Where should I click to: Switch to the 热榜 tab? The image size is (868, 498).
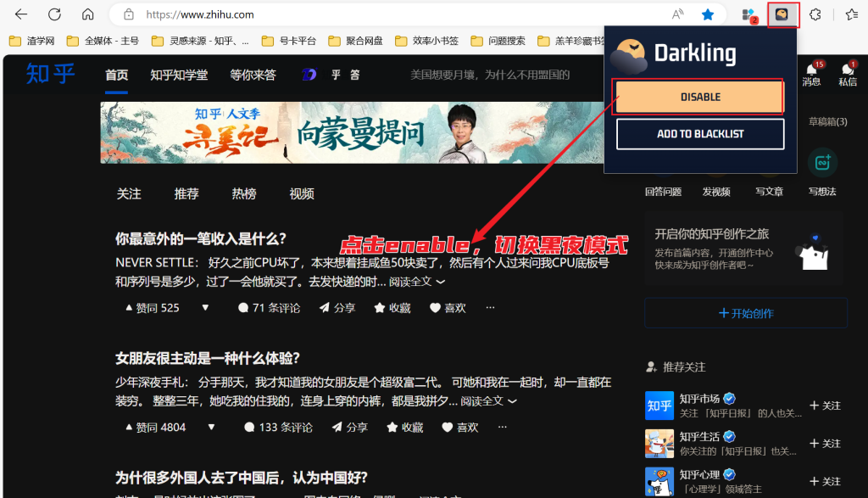click(x=243, y=193)
